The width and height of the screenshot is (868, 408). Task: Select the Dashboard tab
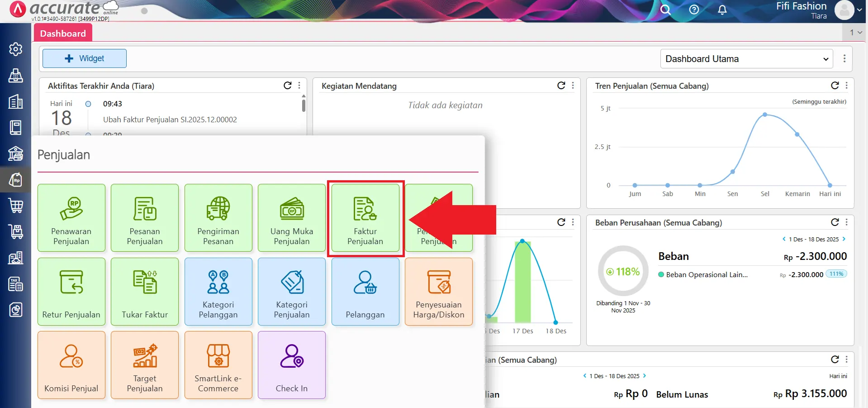tap(63, 34)
